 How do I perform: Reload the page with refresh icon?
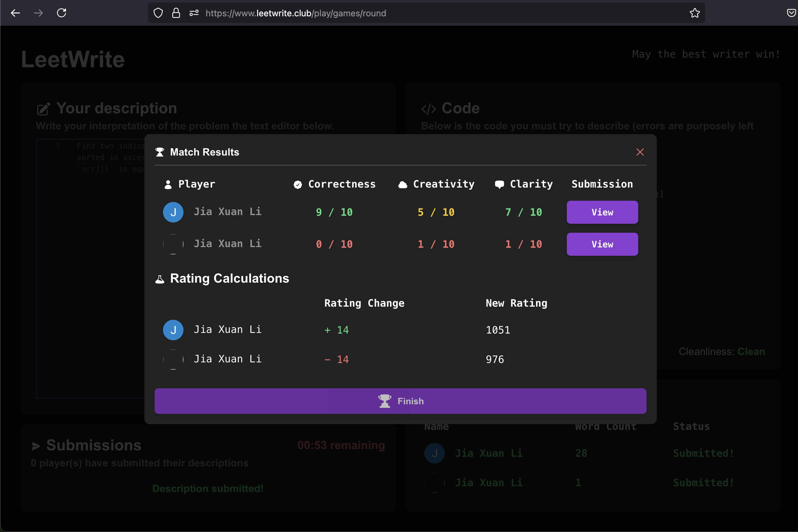coord(61,13)
